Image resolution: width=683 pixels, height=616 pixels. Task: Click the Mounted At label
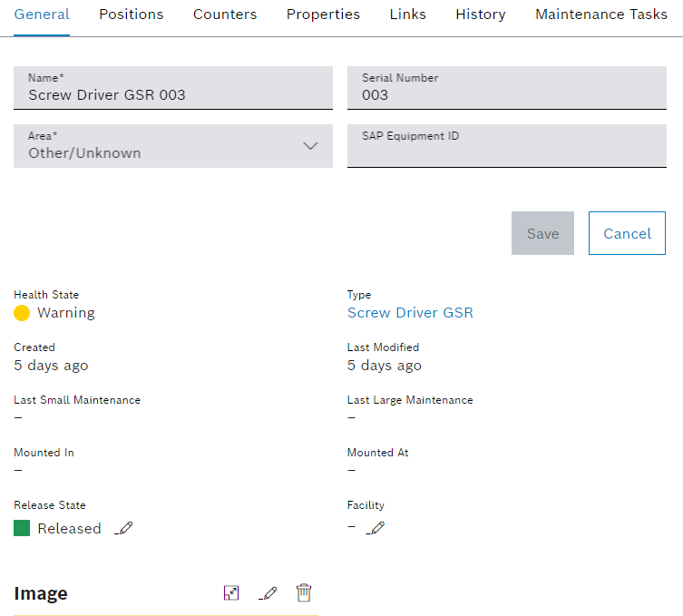pyautogui.click(x=377, y=453)
